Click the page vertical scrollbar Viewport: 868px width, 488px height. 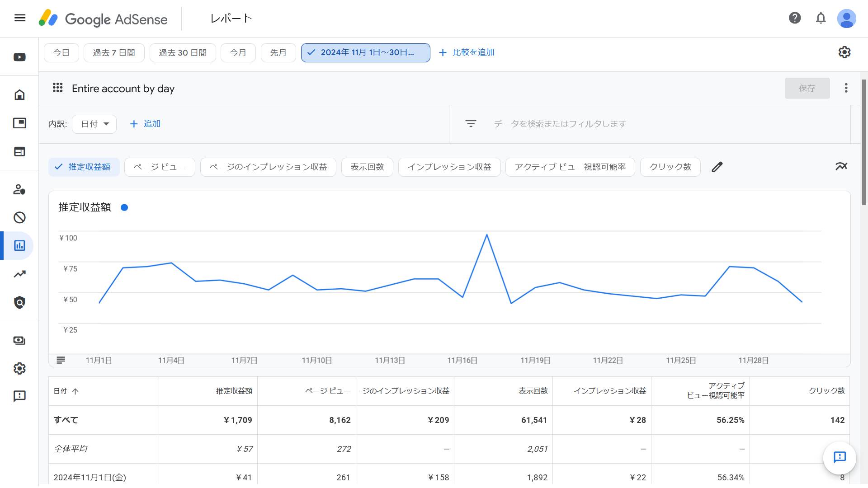click(864, 142)
